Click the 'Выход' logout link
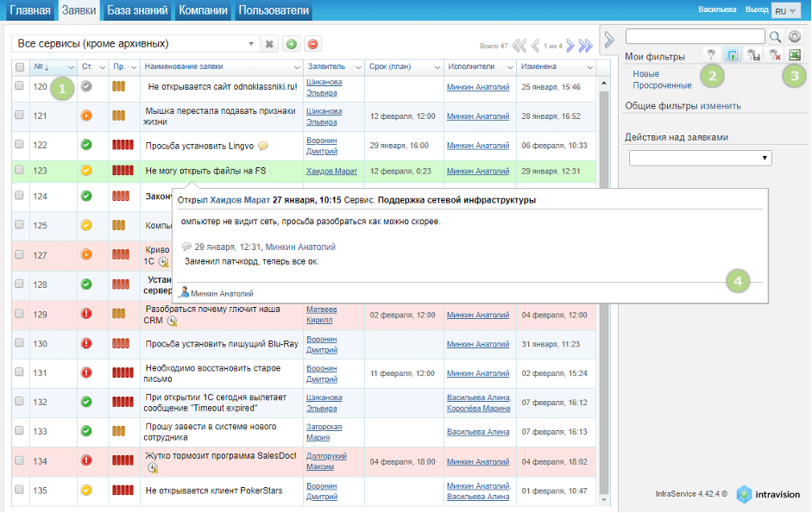Viewport: 812px width, 513px height. (x=757, y=9)
